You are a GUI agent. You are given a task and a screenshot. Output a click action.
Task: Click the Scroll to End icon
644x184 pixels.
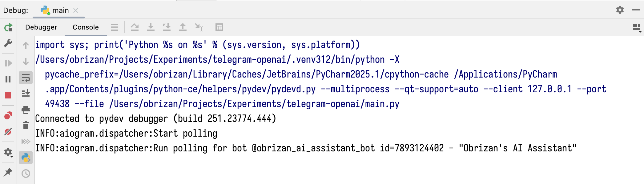(x=26, y=93)
